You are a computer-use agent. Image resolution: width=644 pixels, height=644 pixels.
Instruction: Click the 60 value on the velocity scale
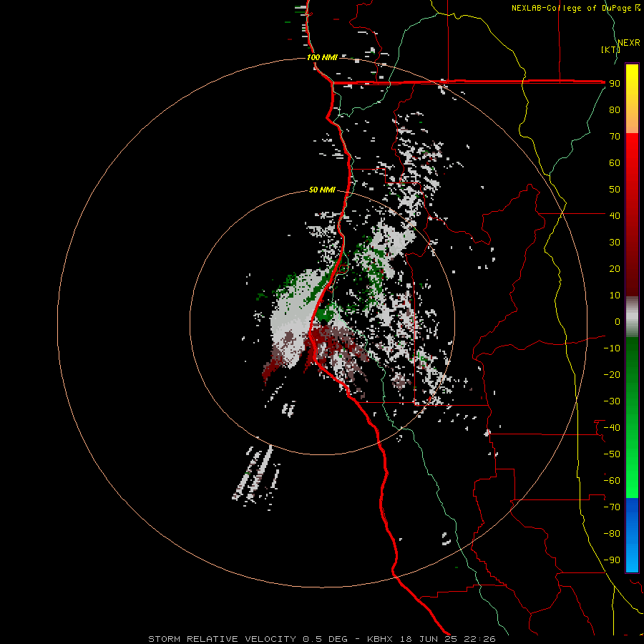615,162
